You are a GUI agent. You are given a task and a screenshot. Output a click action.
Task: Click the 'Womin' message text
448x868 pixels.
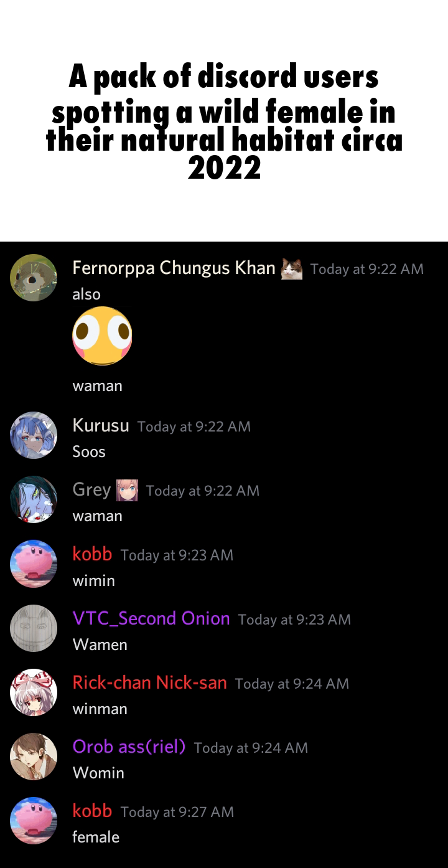98,773
